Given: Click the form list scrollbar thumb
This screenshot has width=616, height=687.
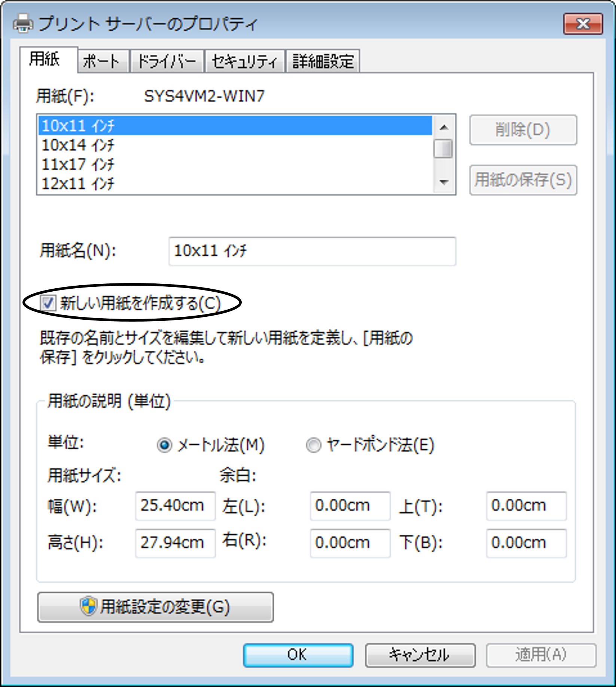Looking at the screenshot, I should coord(444,148).
